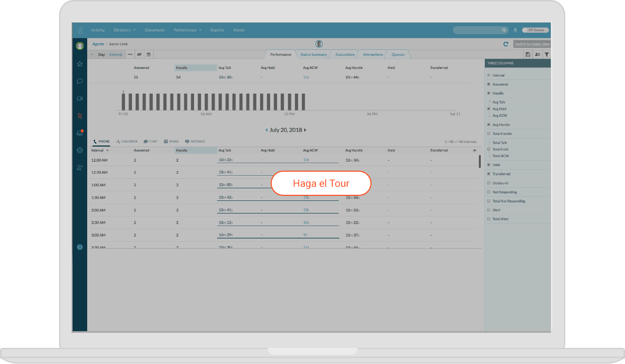Check the Outbound column option
Image resolution: width=625 pixels, height=364 pixels.
tap(488, 183)
